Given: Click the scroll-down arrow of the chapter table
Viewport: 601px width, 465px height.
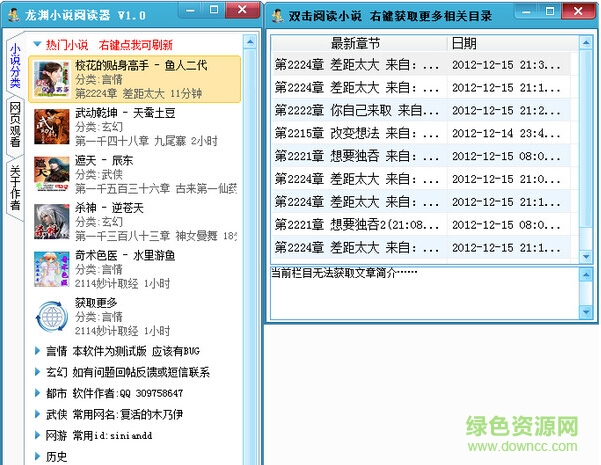Looking at the screenshot, I should (x=586, y=256).
